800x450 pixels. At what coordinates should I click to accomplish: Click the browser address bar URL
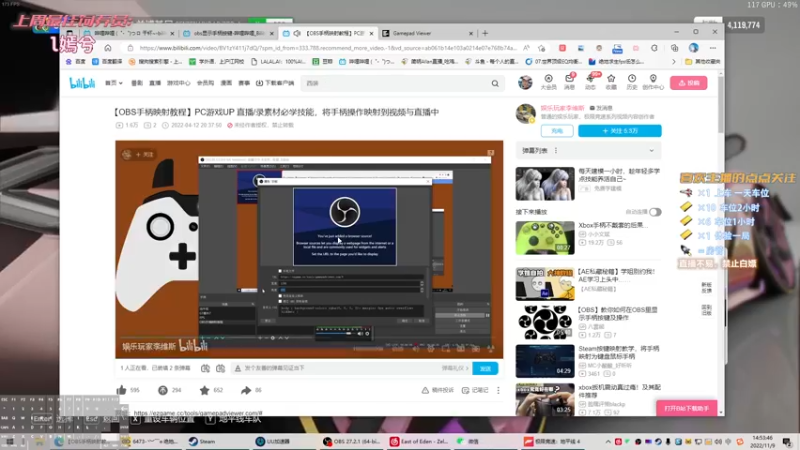328,48
